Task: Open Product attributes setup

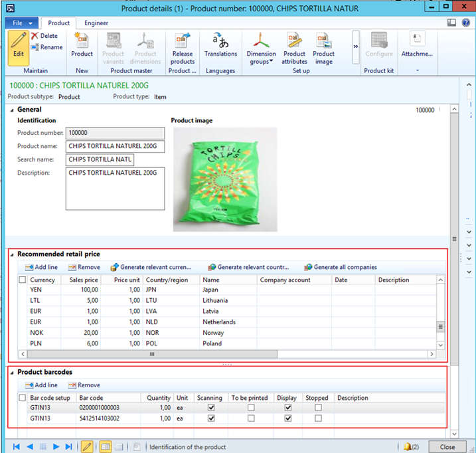Action: (x=294, y=48)
